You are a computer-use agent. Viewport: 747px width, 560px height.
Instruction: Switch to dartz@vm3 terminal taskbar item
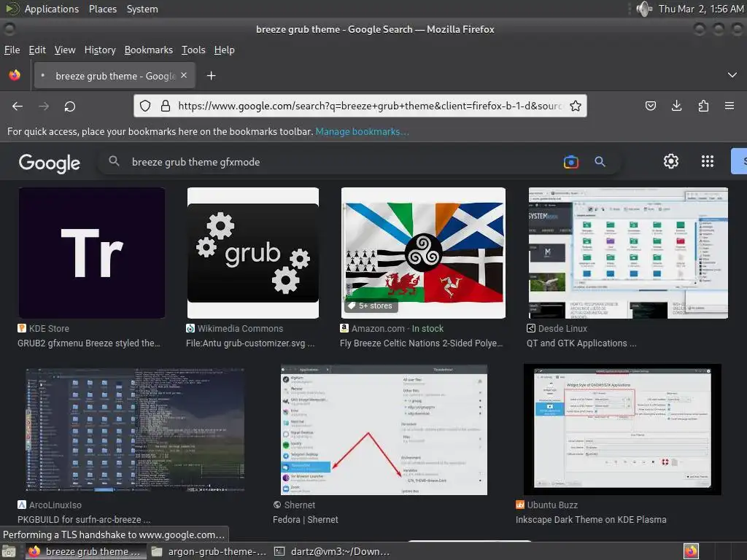coord(333,551)
